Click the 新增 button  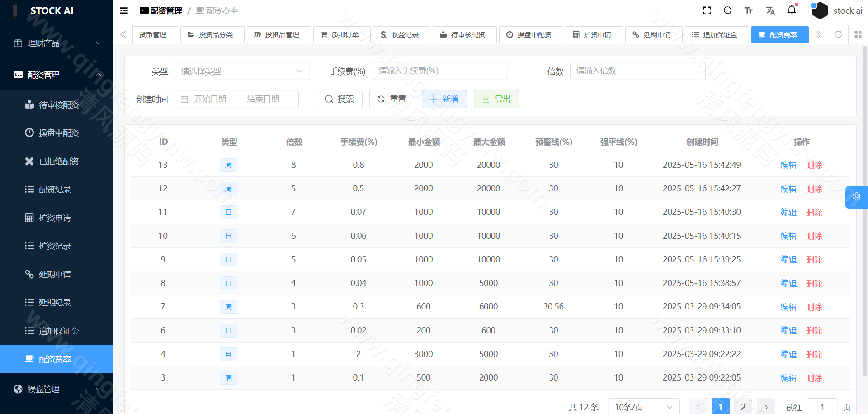coord(444,99)
